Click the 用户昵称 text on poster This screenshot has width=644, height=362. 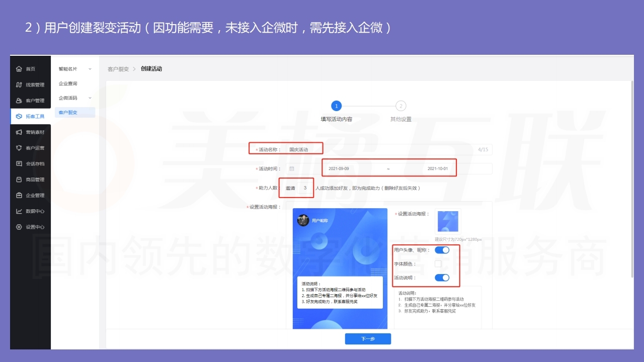tap(320, 221)
